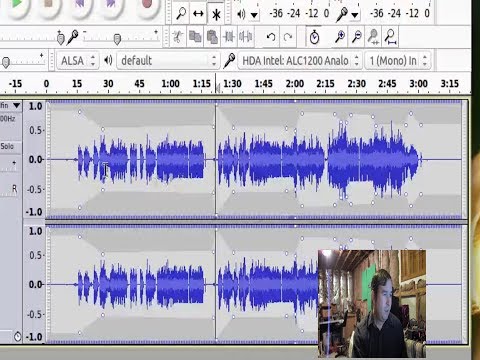480x360 pixels.
Task: Open the default output device dropdown
Action: pyautogui.click(x=168, y=60)
